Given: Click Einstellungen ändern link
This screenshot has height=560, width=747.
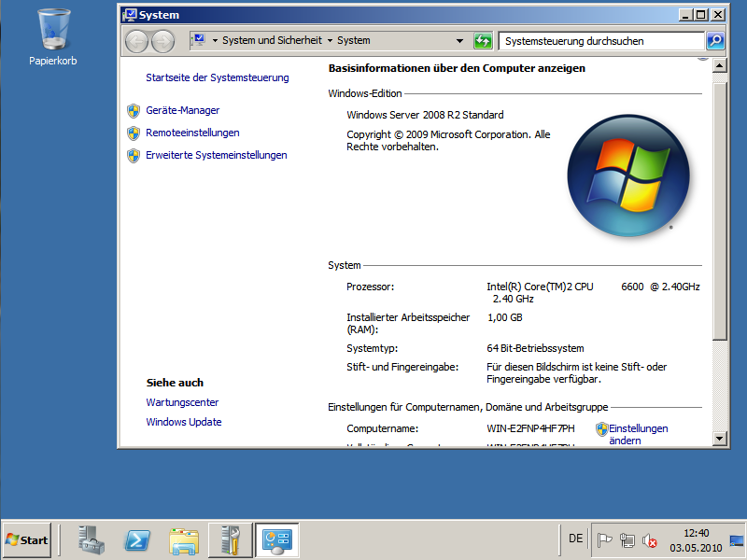Looking at the screenshot, I should click(639, 434).
